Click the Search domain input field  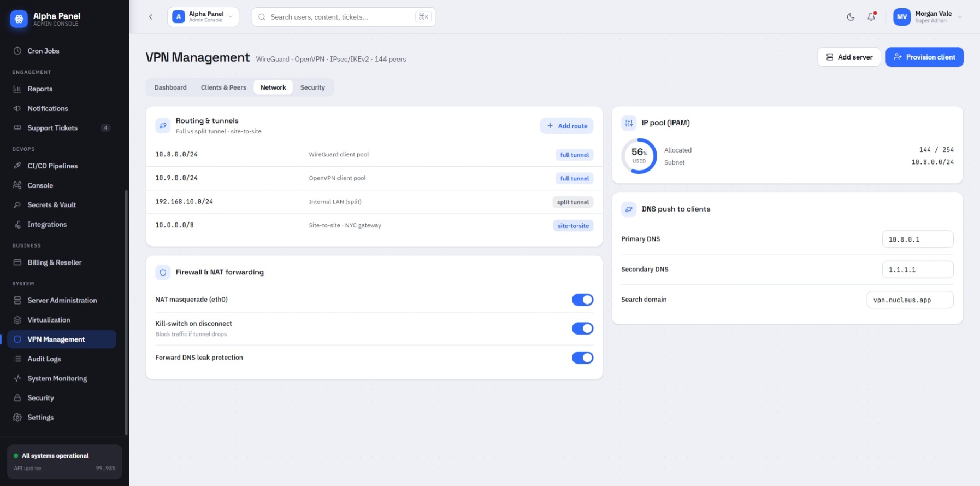tap(910, 300)
